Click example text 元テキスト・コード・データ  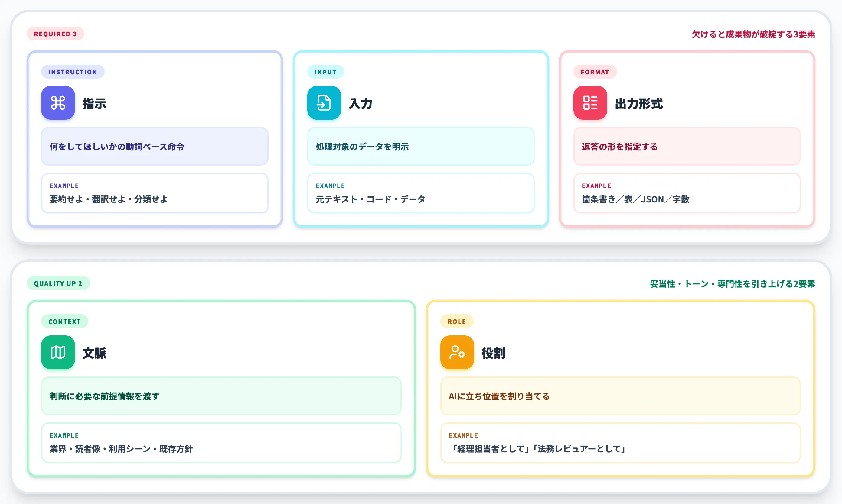370,199
